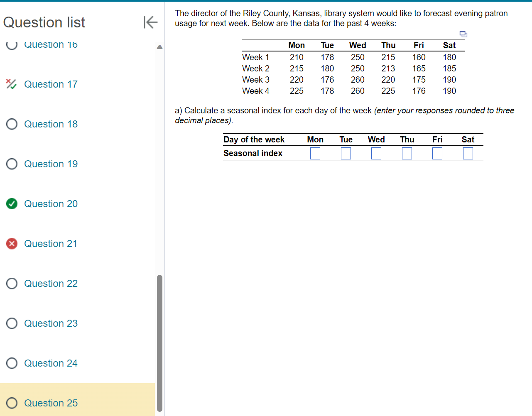Click the copy data table icon above the table
The image size is (532, 416).
click(x=463, y=34)
